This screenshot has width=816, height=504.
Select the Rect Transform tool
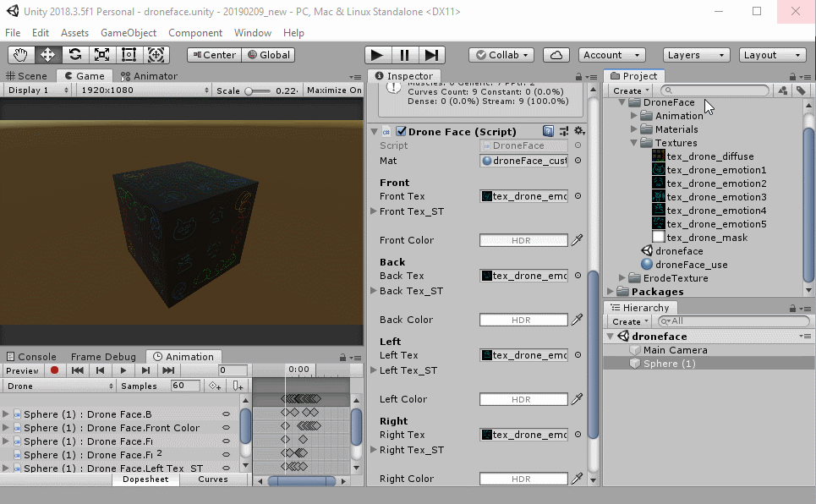[x=129, y=55]
